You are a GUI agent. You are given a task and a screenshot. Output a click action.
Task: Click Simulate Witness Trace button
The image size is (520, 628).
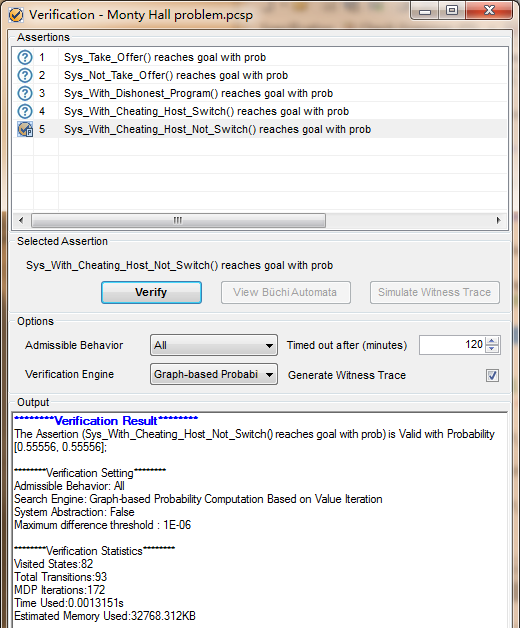[435, 292]
